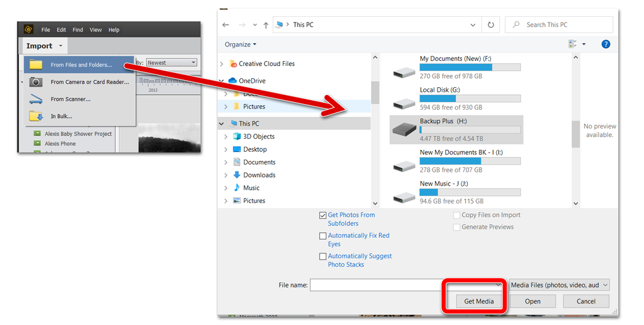Refresh the This PC location

pos(490,25)
